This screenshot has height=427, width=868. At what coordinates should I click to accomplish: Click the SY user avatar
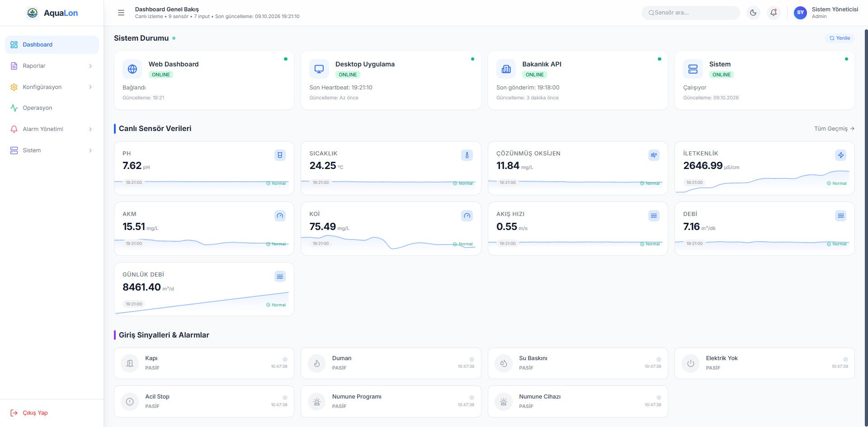point(800,13)
